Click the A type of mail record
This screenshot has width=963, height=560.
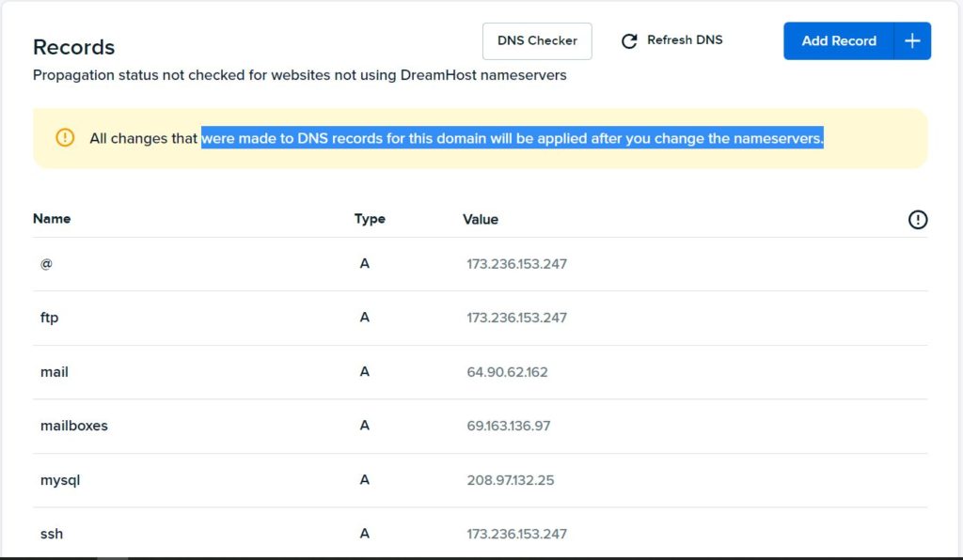tap(365, 372)
